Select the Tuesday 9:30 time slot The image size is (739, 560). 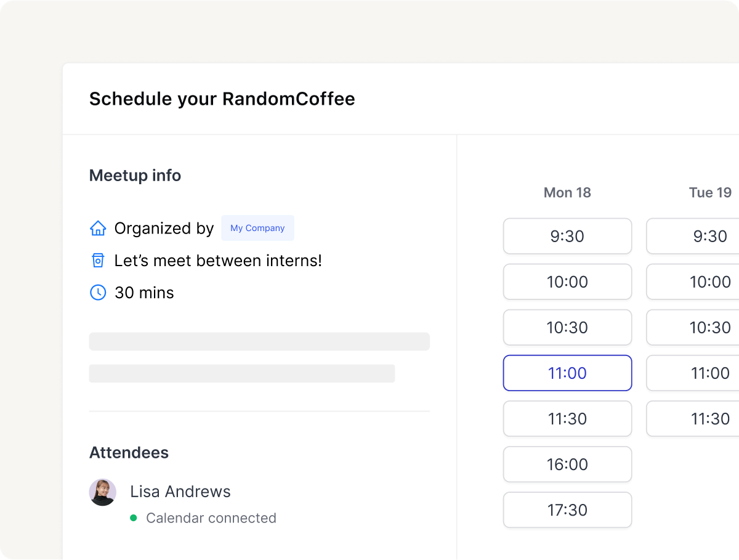(x=693, y=236)
